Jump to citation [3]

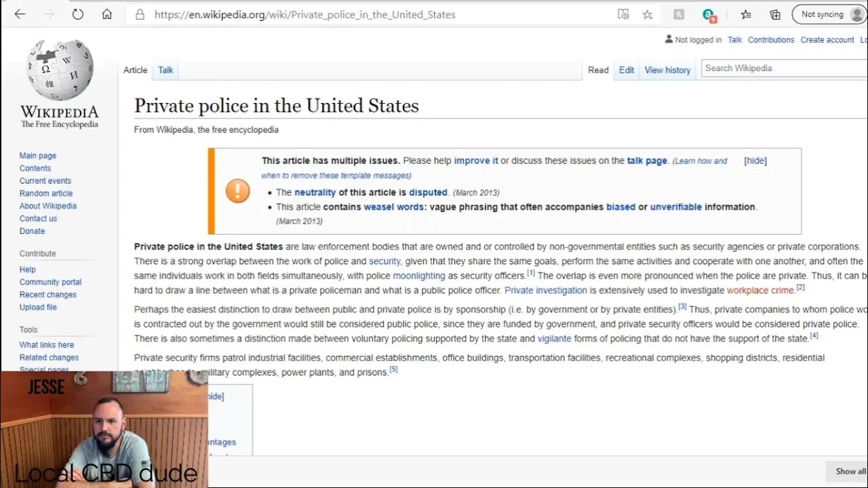[683, 306]
